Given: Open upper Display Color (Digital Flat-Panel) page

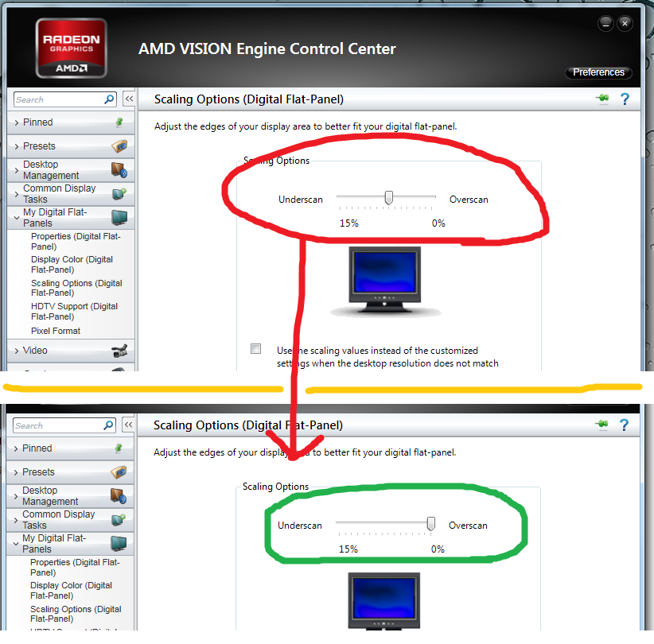Looking at the screenshot, I should point(72,265).
